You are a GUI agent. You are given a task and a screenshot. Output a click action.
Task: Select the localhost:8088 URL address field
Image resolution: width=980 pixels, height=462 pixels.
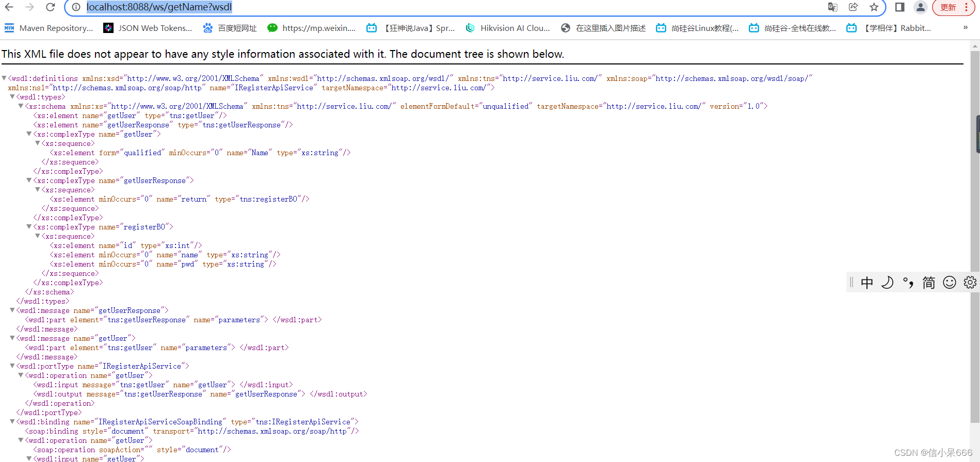pos(159,7)
